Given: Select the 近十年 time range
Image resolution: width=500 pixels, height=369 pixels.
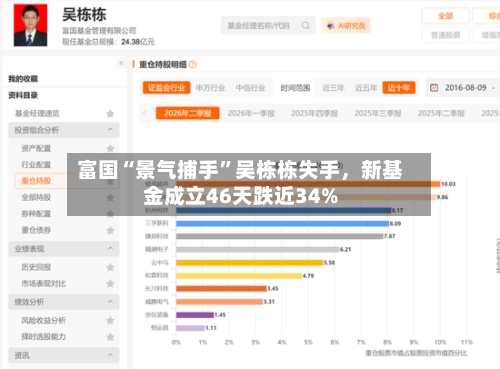Looking at the screenshot, I should pos(399,88).
